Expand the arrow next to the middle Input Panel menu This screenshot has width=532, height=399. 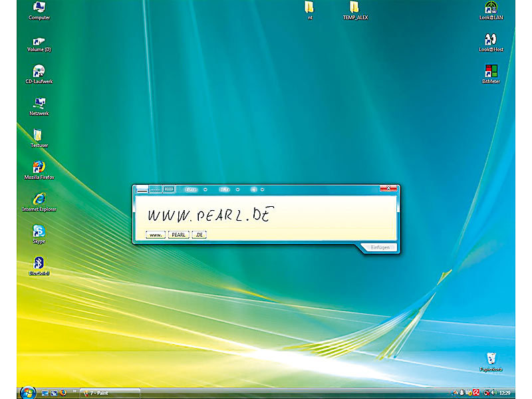[x=238, y=190]
